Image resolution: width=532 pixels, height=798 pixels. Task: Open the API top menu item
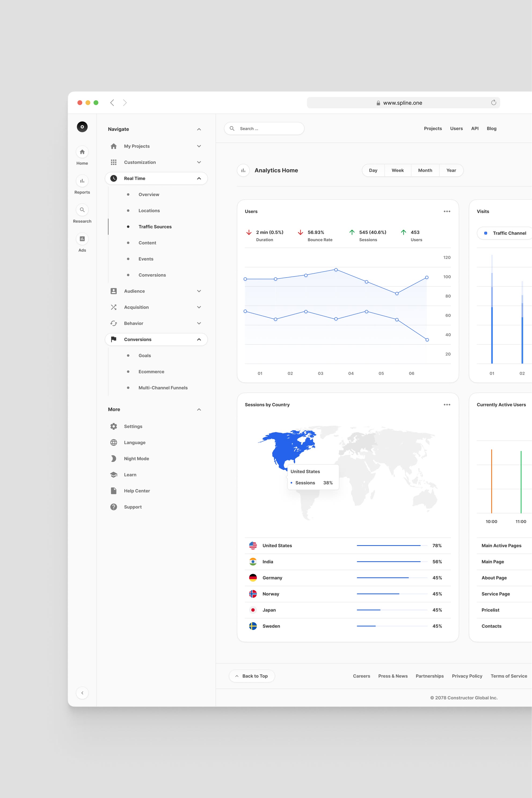coord(475,129)
